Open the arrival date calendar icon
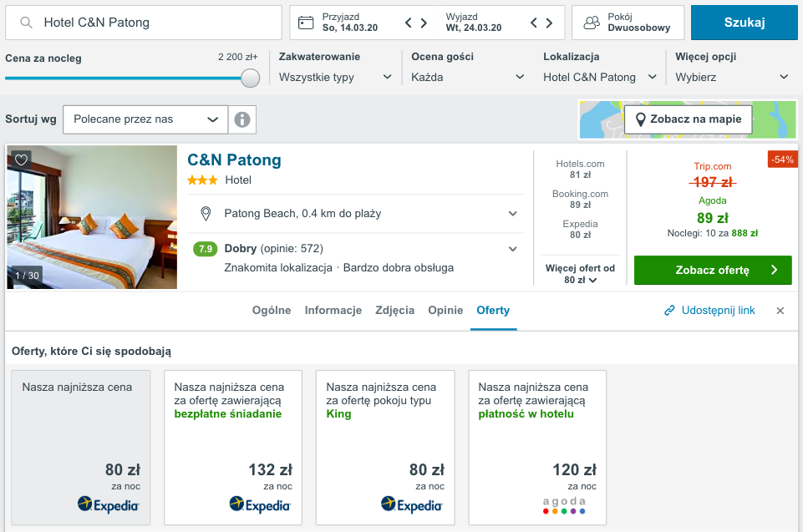The width and height of the screenshot is (803, 532). coord(306,23)
